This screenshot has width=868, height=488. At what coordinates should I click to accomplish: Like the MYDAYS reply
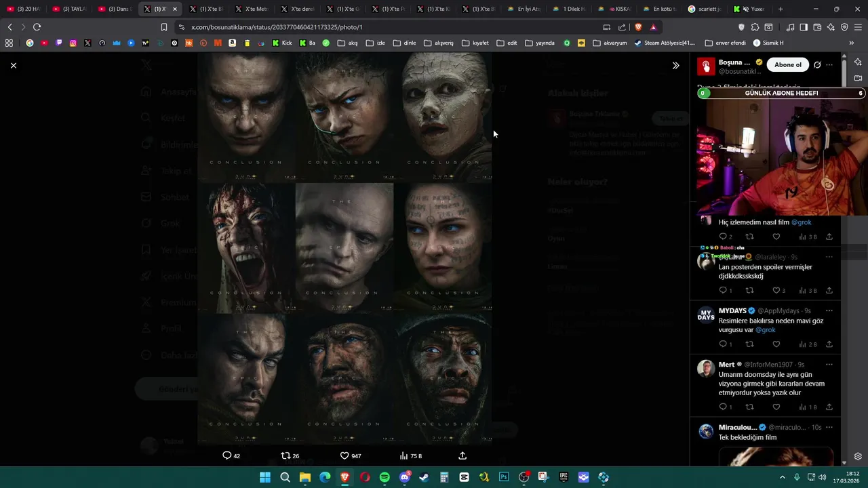(776, 344)
